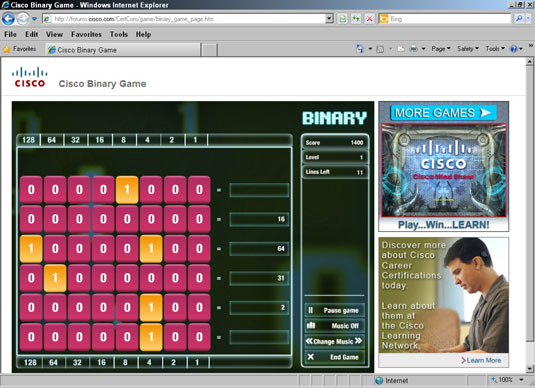Open the Page dropdown menu

[441, 49]
